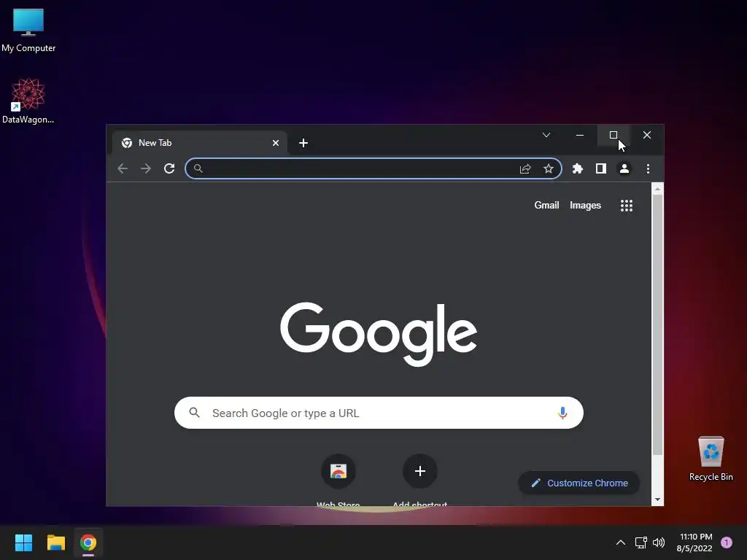
Task: Click the magnifier in Google search box
Action: 194,413
